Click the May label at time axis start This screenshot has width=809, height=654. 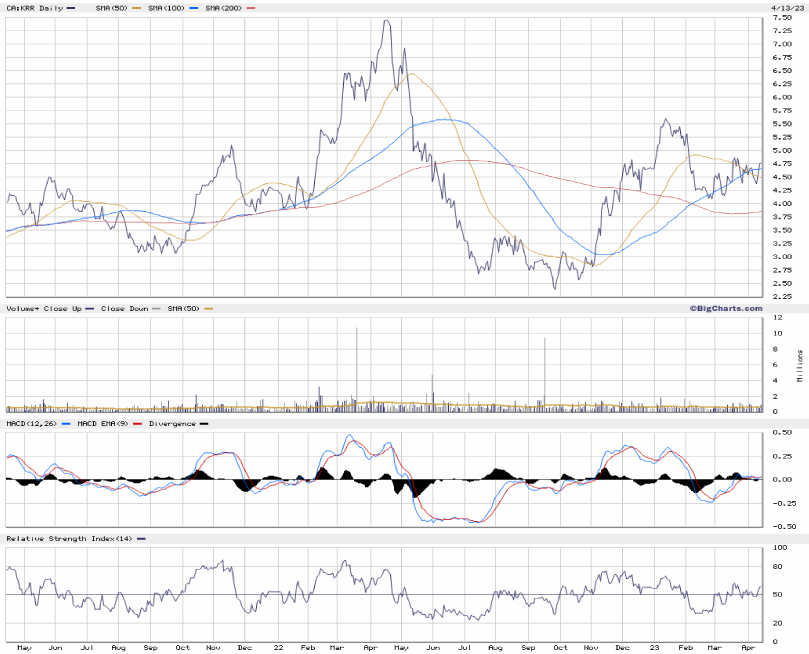(25, 646)
